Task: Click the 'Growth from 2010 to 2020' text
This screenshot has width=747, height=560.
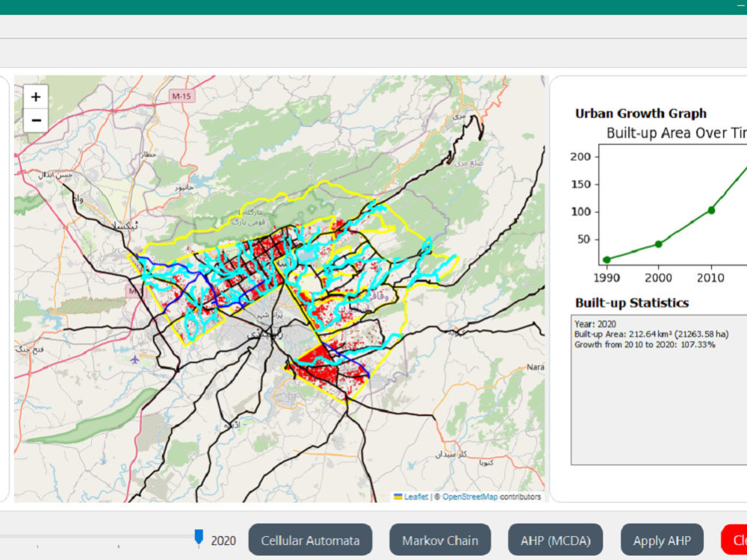Action: pos(645,344)
